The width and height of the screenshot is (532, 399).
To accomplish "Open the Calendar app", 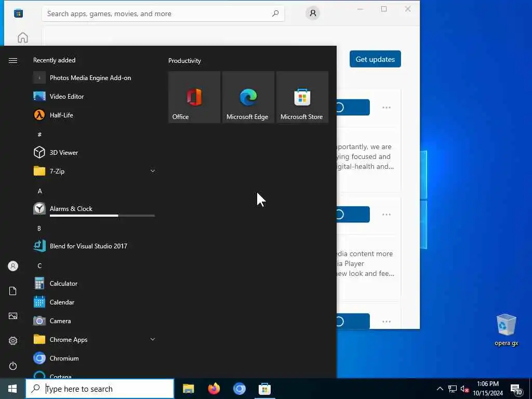I will pos(94,302).
